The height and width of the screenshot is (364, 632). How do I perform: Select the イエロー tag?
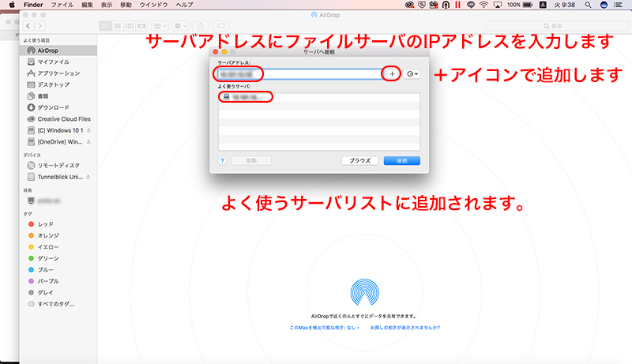(x=58, y=247)
